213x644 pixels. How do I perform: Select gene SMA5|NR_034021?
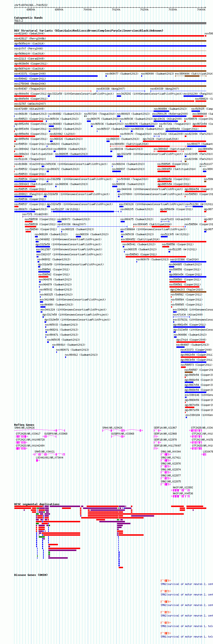coord(44,452)
